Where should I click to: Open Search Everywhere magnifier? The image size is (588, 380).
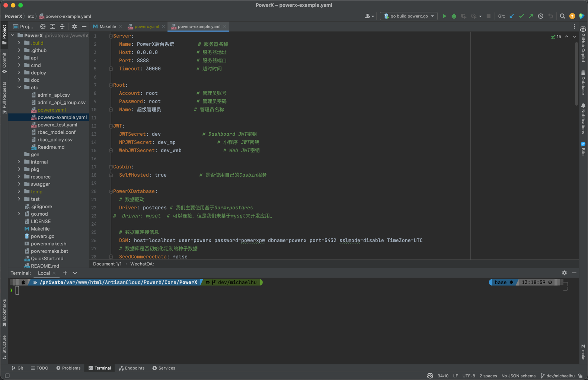tap(562, 16)
